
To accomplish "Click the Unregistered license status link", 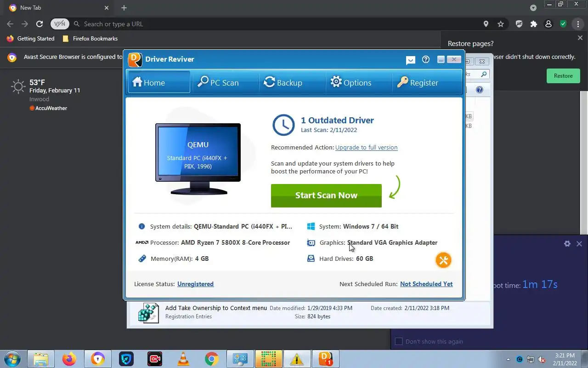I will click(x=195, y=284).
